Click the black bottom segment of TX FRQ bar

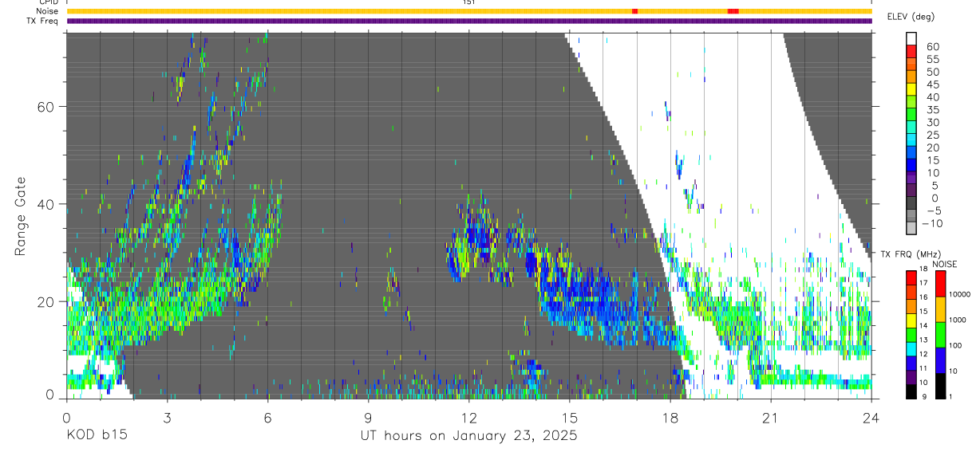click(911, 391)
